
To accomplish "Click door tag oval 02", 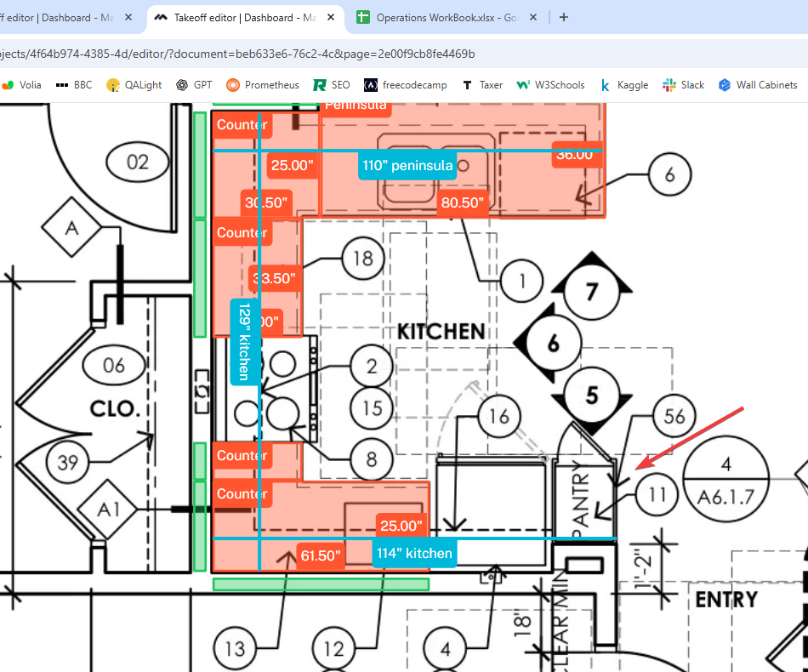I will click(x=138, y=162).
